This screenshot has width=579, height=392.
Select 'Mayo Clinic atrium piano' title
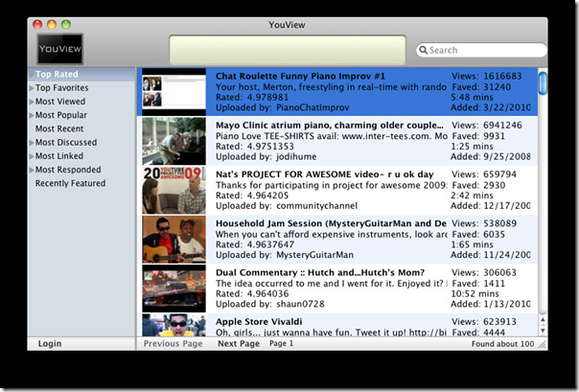point(330,126)
